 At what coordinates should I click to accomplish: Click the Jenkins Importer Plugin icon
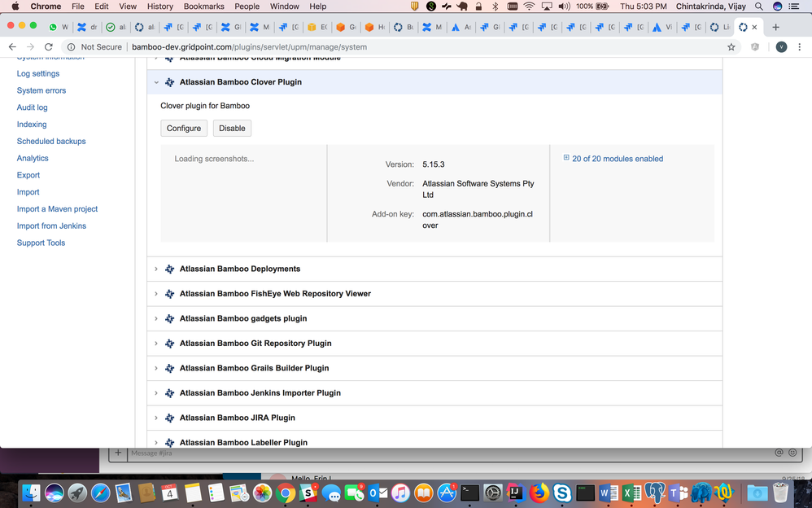pos(169,393)
